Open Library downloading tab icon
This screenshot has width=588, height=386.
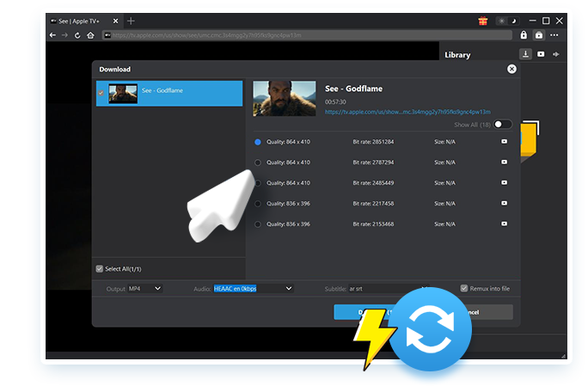coord(526,54)
